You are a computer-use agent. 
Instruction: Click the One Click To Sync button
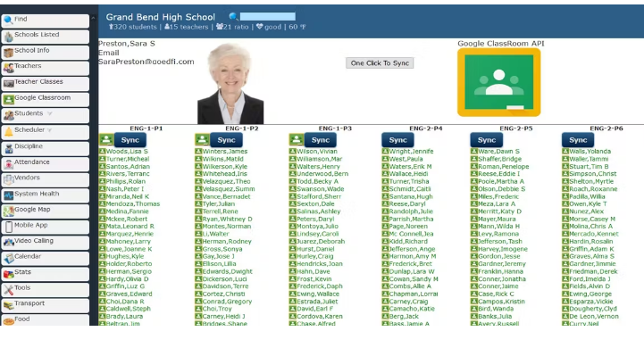pyautogui.click(x=380, y=63)
